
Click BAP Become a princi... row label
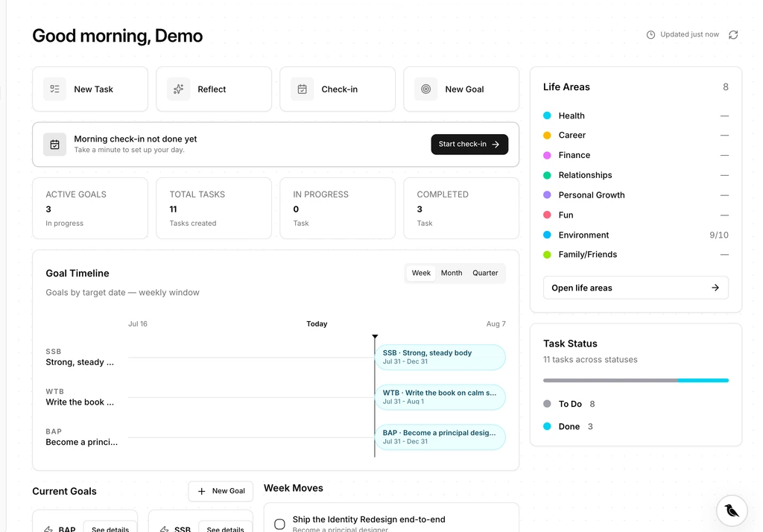coord(82,437)
